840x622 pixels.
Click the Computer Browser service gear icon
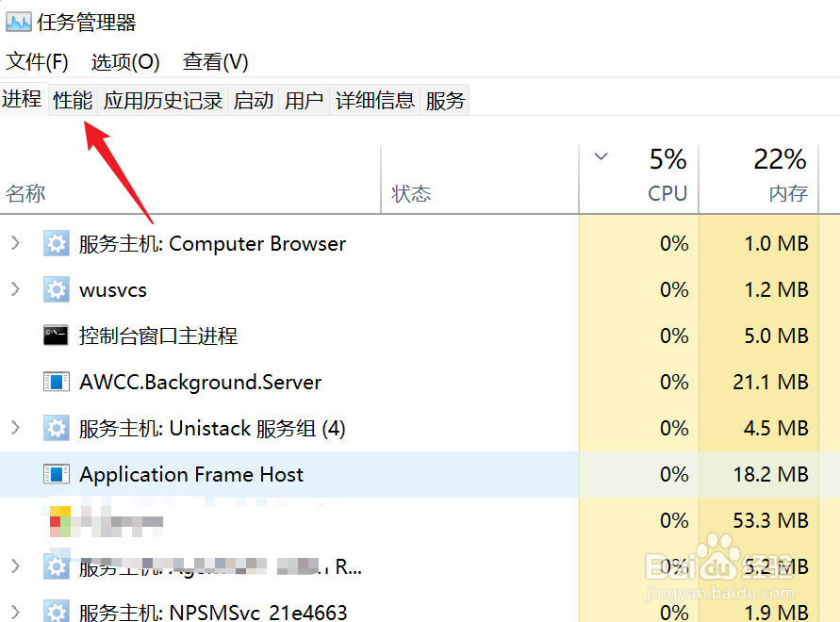coord(57,244)
